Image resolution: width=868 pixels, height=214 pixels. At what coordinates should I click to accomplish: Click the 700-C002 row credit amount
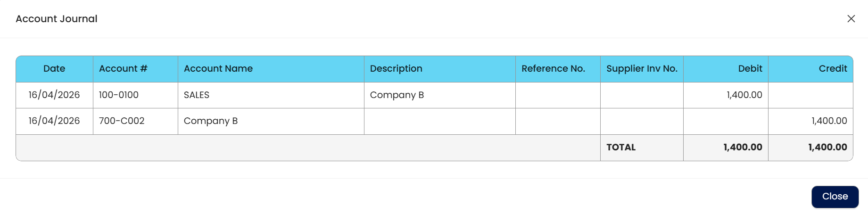[829, 121]
